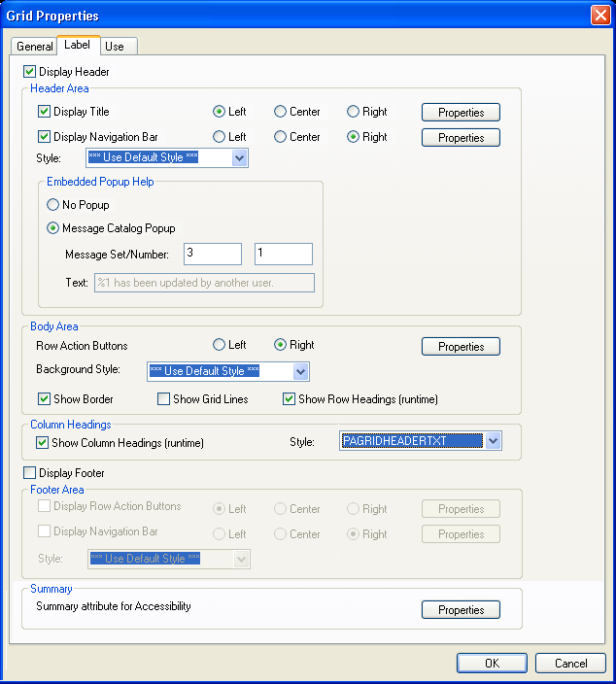Click the Message Set field containing 3
The image size is (616, 684).
(213, 254)
